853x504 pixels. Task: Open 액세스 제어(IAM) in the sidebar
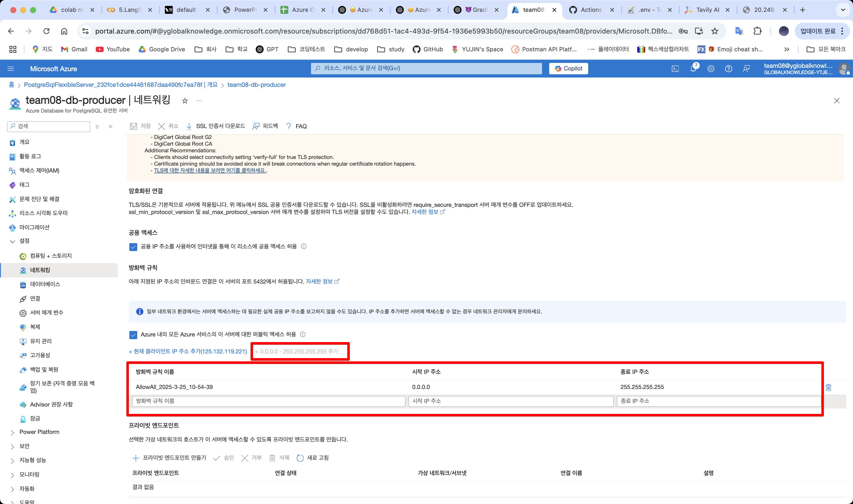click(39, 171)
